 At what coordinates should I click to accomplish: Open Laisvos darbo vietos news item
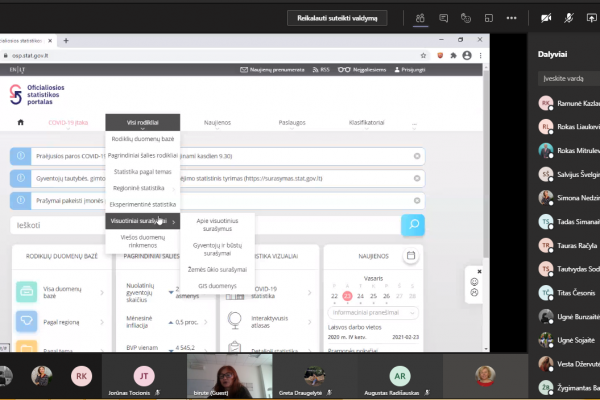[x=355, y=327]
